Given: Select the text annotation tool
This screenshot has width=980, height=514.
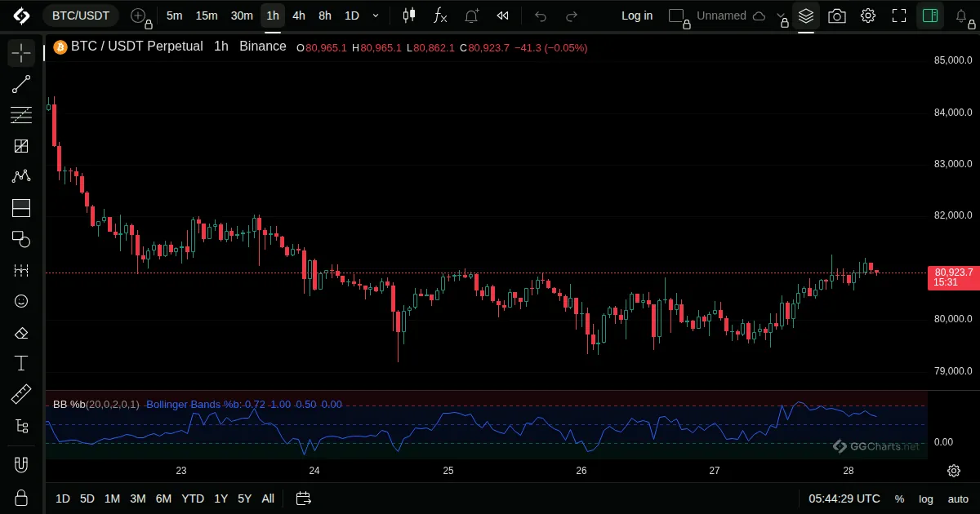Looking at the screenshot, I should tap(21, 363).
